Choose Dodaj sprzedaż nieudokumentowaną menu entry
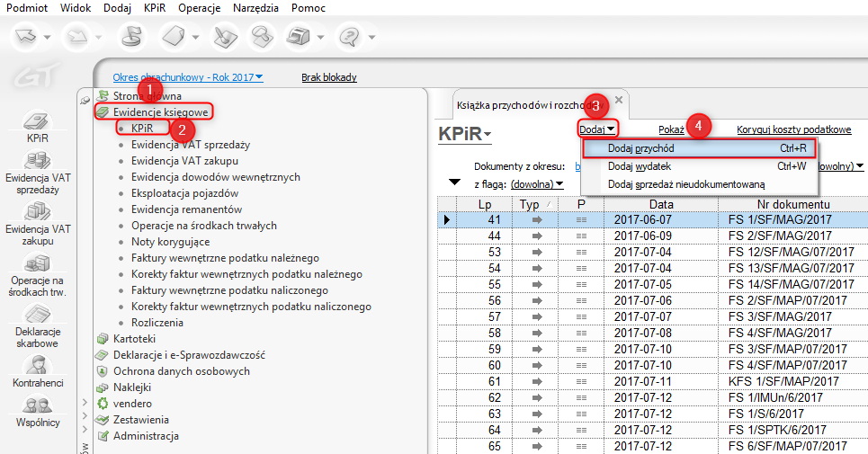Viewport: 868px width, 454px height. (x=700, y=184)
